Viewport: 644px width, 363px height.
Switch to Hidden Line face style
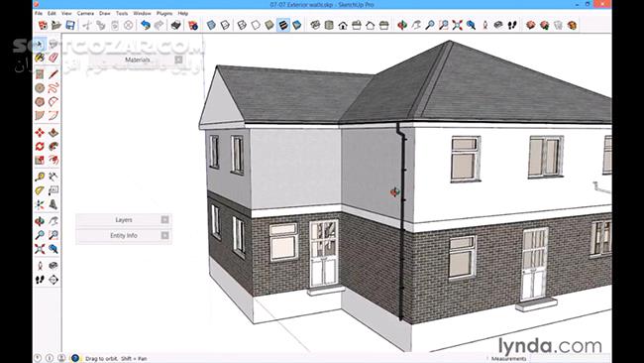[x=256, y=25]
